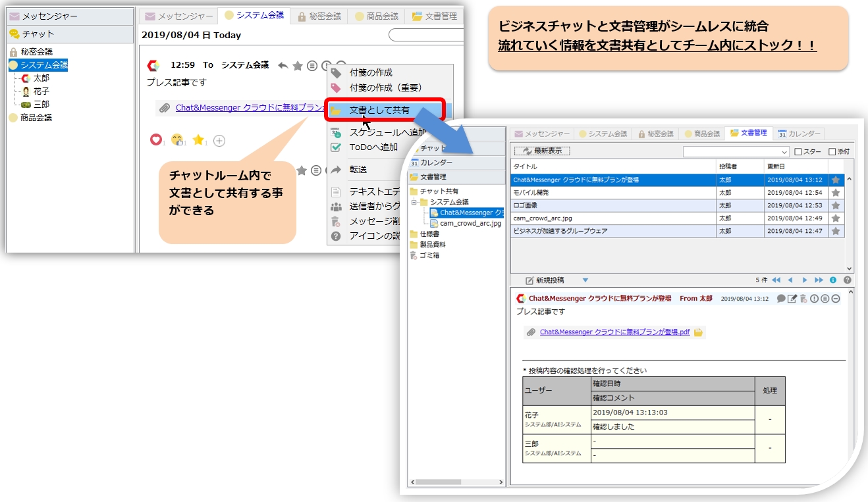The width and height of the screenshot is (868, 502).
Task: Open カレンダー section in document window sidebar
Action: click(x=457, y=163)
